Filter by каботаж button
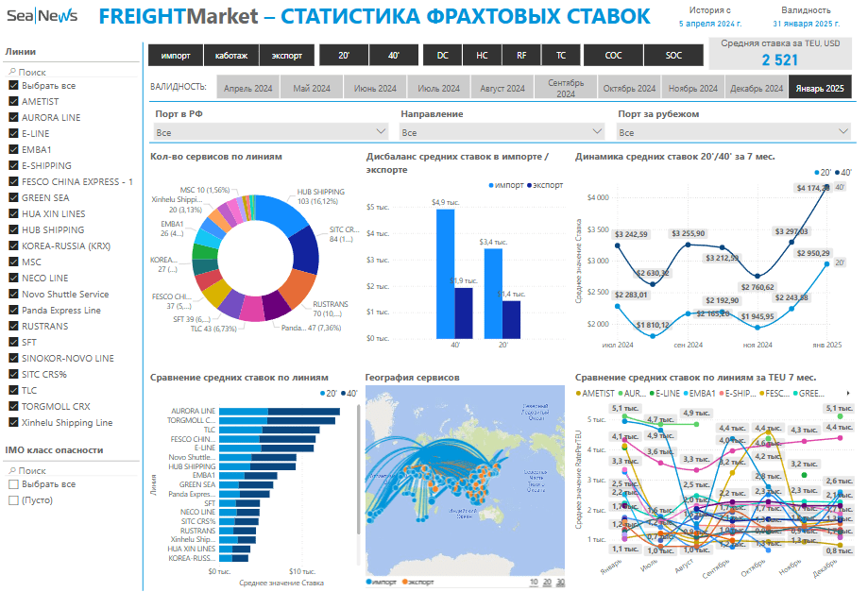The width and height of the screenshot is (868, 592). pyautogui.click(x=231, y=56)
